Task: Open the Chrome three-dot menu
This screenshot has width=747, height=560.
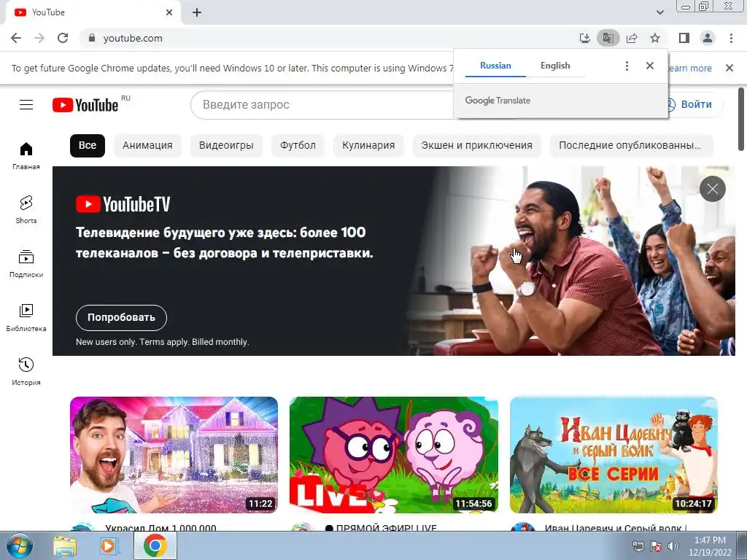Action: 731,38
